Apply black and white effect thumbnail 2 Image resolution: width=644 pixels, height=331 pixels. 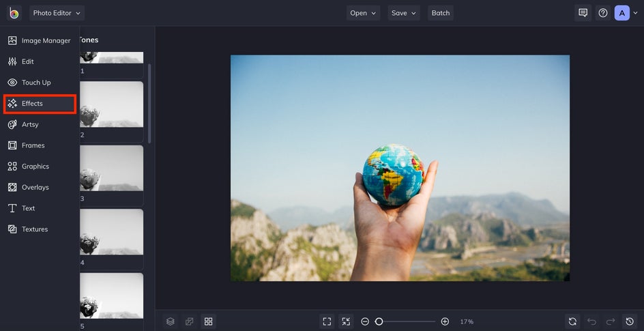click(x=111, y=104)
